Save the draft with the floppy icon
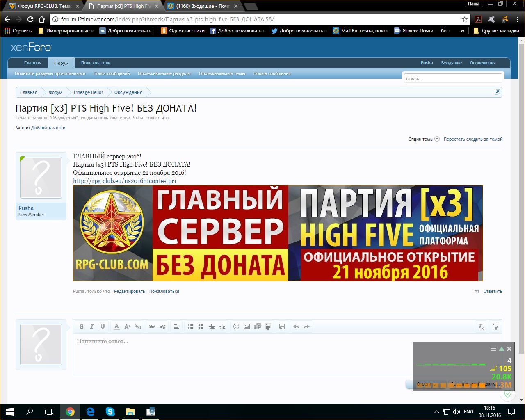The height and width of the screenshot is (420, 525). [282, 326]
